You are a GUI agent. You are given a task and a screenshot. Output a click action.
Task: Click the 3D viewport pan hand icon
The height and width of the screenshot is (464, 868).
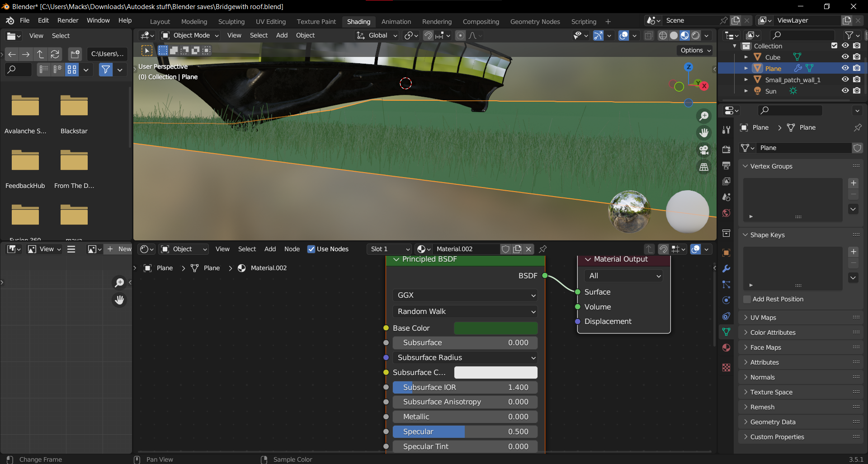pyautogui.click(x=704, y=133)
